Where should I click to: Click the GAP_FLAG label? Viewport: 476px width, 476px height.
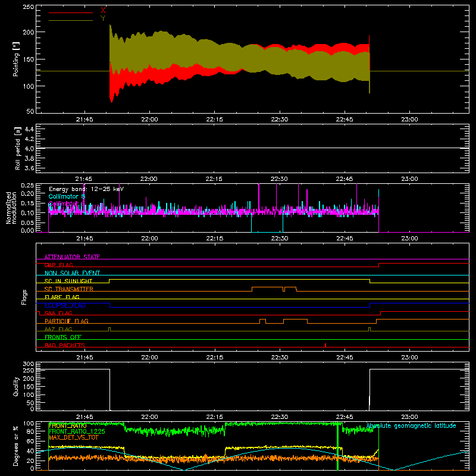pyautogui.click(x=58, y=265)
